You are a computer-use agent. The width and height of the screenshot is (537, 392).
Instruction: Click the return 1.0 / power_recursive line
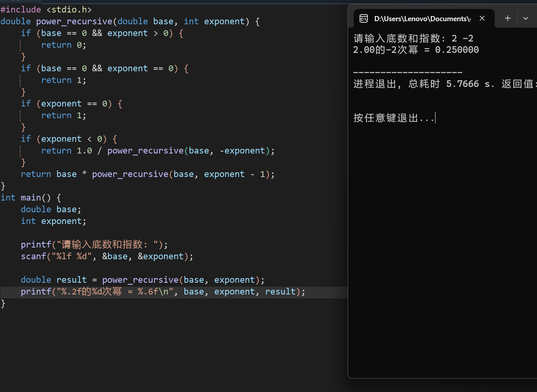(x=157, y=150)
